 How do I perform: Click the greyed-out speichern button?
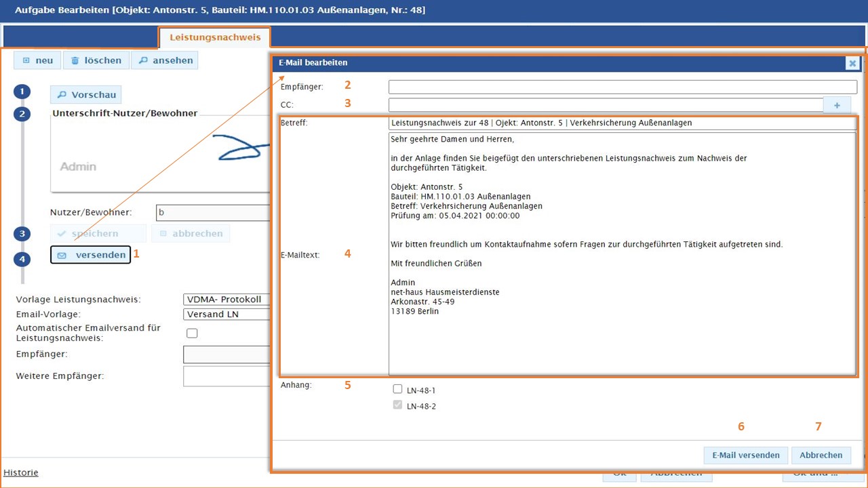pyautogui.click(x=98, y=233)
